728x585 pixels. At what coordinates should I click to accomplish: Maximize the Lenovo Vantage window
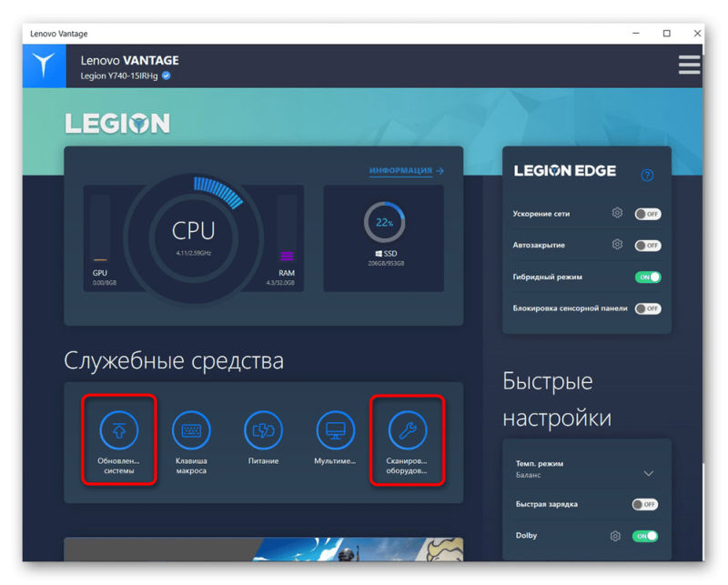[667, 34]
